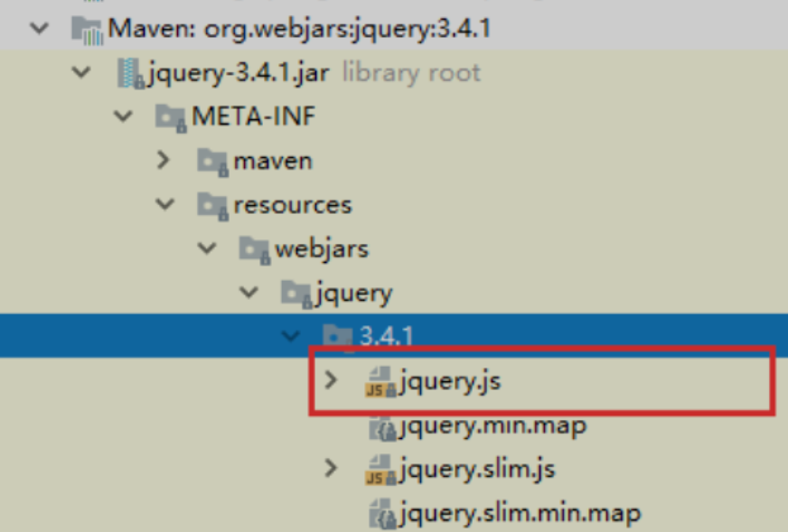Click the webjars folder icon

coord(255,249)
